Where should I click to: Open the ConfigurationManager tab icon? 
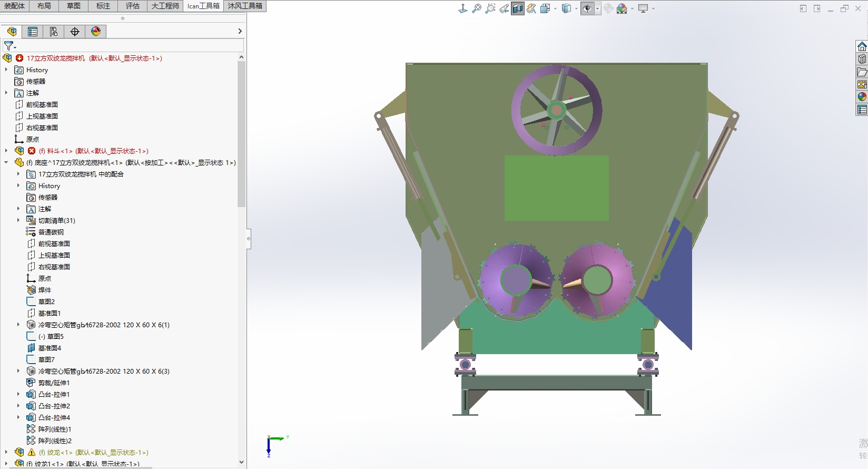pyautogui.click(x=54, y=32)
